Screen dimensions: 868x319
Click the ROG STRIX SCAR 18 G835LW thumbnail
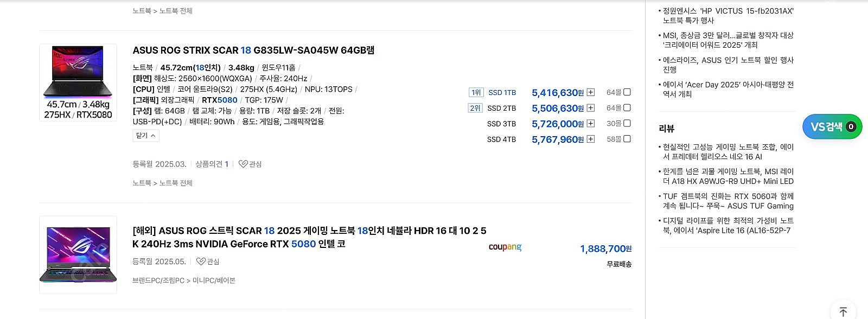78,82
